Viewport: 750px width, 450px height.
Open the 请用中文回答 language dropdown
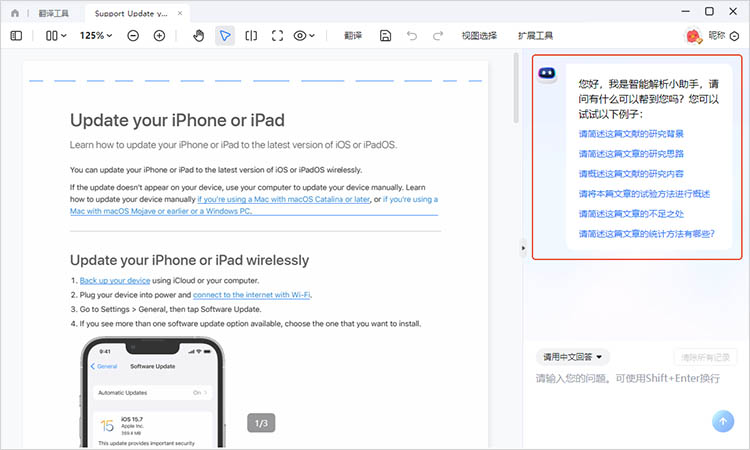(573, 357)
